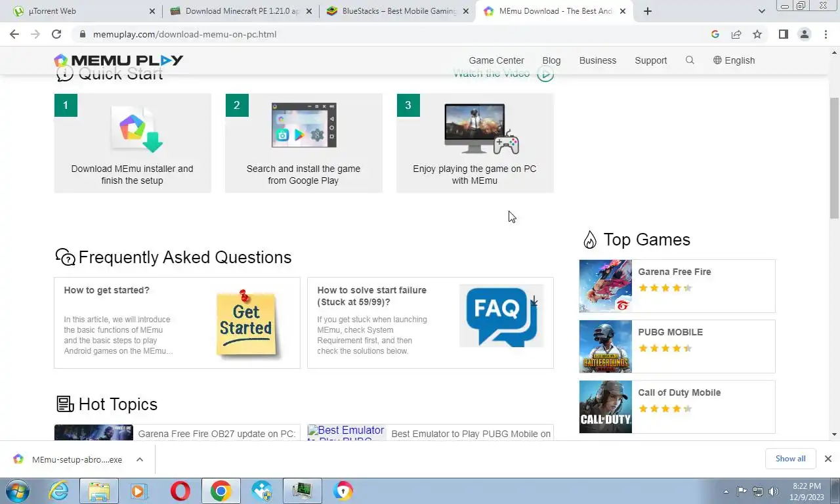Click Show all downloads button
This screenshot has height=504, width=840.
(x=790, y=459)
